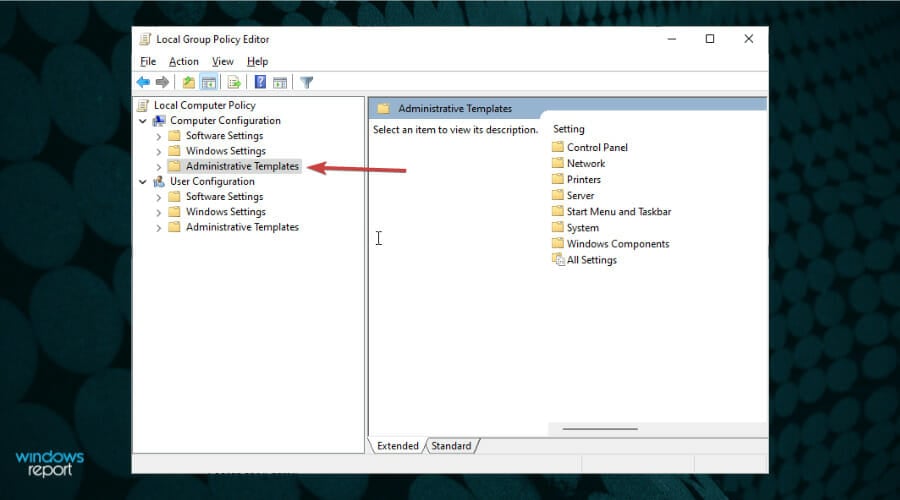The height and width of the screenshot is (500, 900).
Task: Select the Printers list entry
Action: [x=584, y=179]
